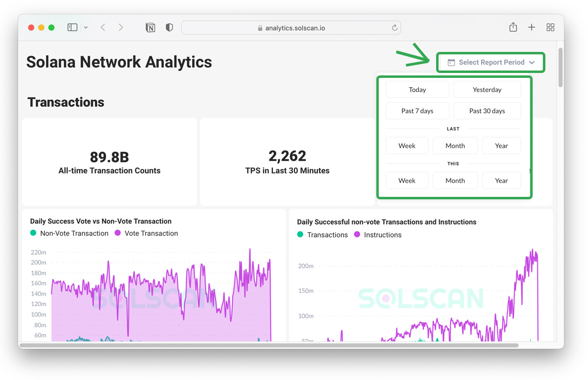This screenshot has width=588, height=380.
Task: Toggle Vote Transaction legend item
Action: click(x=151, y=234)
